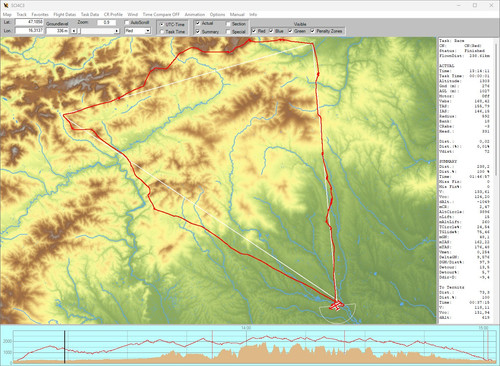Image resolution: width=500 pixels, height=366 pixels.
Task: Click the AltCircle row in info panel
Action: click(465, 212)
